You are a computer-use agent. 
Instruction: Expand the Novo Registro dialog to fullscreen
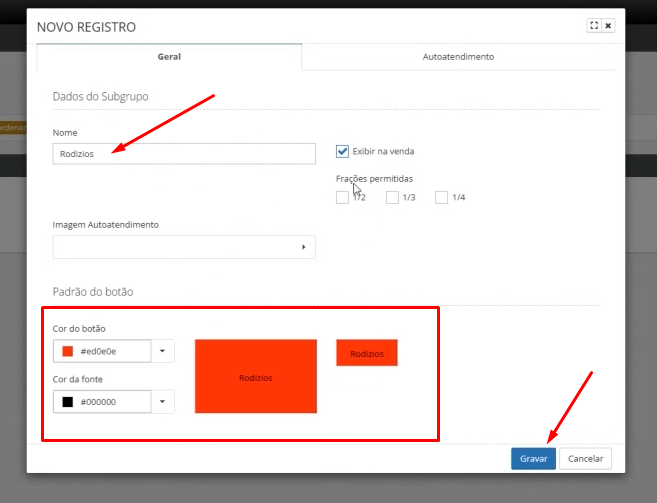(594, 26)
